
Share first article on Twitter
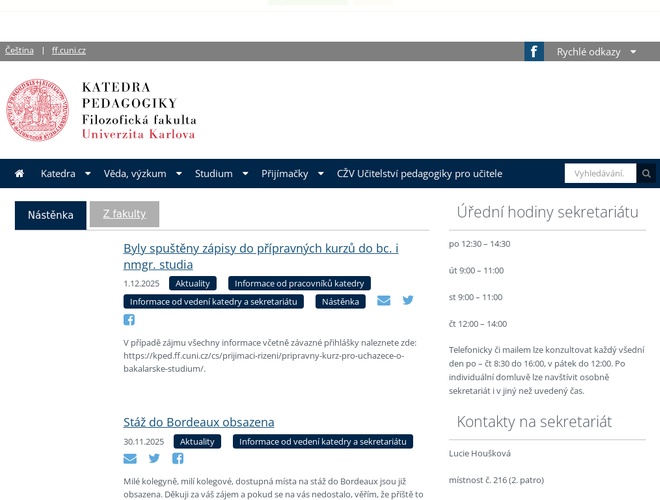(x=408, y=300)
